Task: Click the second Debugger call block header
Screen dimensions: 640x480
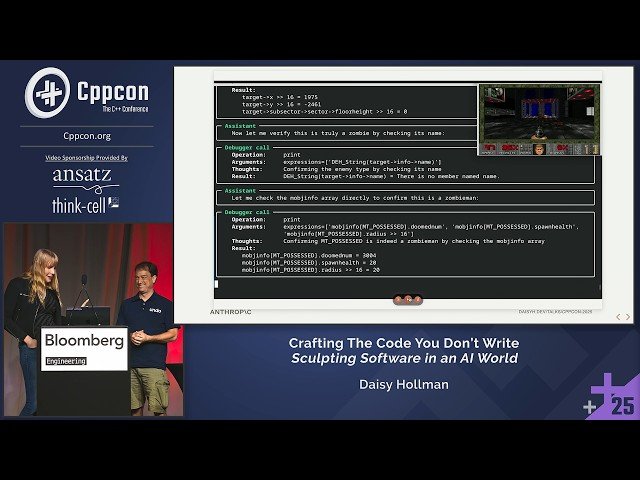Action: pyautogui.click(x=247, y=211)
